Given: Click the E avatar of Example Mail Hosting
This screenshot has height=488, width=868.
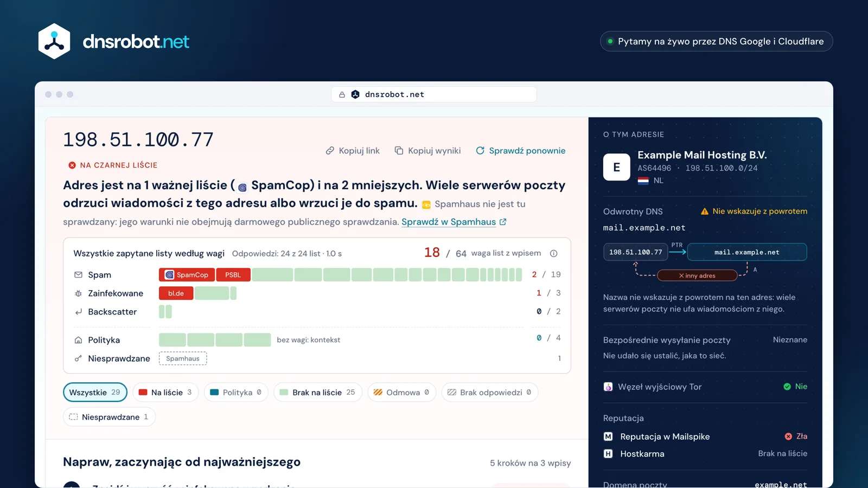Looking at the screenshot, I should click(x=617, y=167).
